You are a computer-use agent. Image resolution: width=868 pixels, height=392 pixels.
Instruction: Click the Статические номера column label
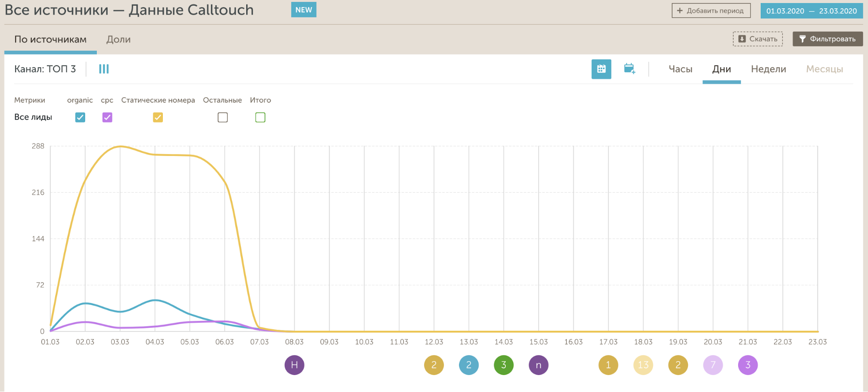coord(158,100)
